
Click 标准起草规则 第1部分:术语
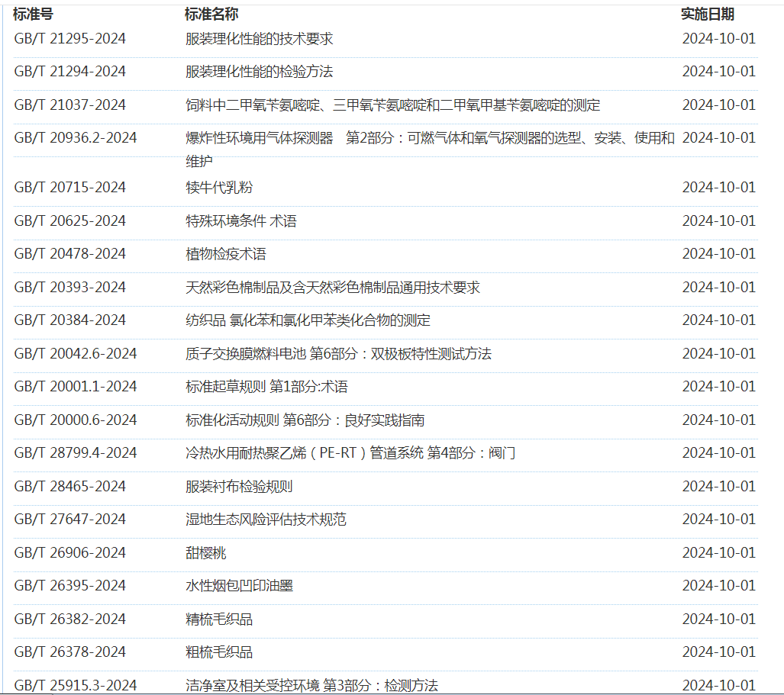pos(266,387)
